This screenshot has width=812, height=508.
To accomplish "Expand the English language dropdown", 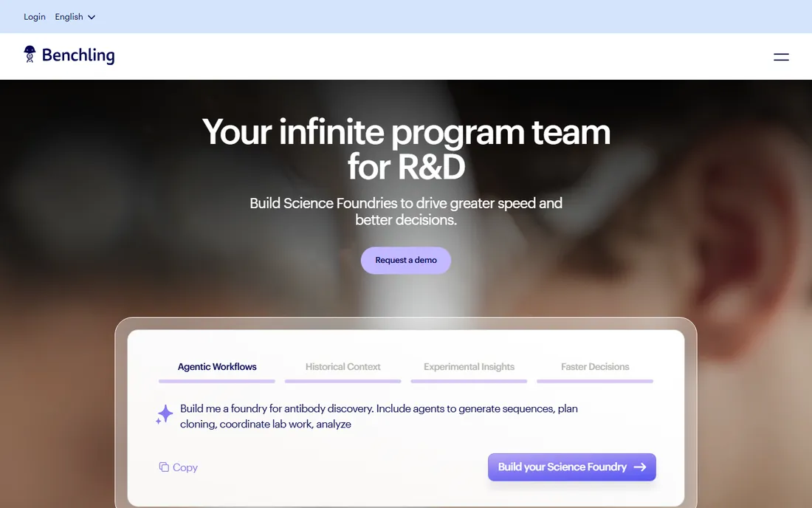I will coord(75,16).
